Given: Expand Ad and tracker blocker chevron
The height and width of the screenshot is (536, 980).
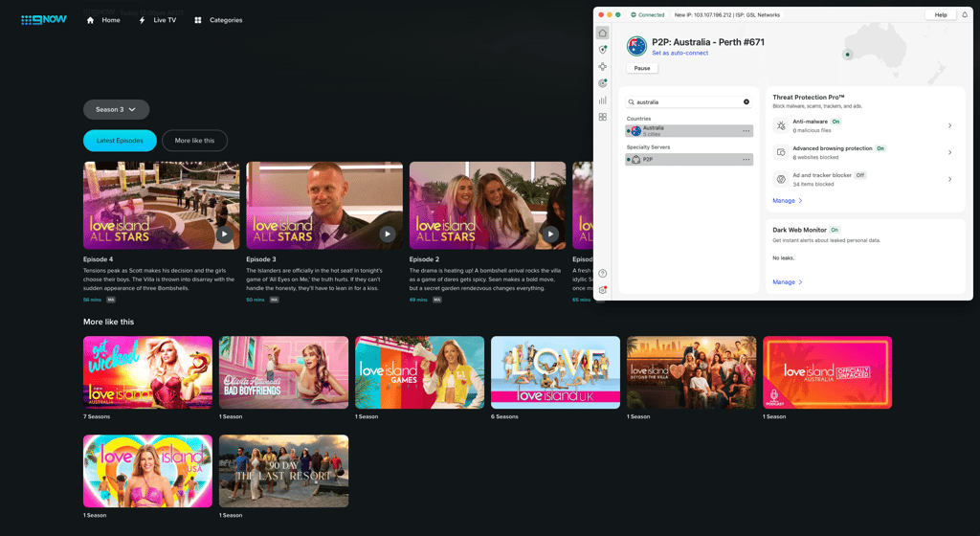Looking at the screenshot, I should pos(950,179).
